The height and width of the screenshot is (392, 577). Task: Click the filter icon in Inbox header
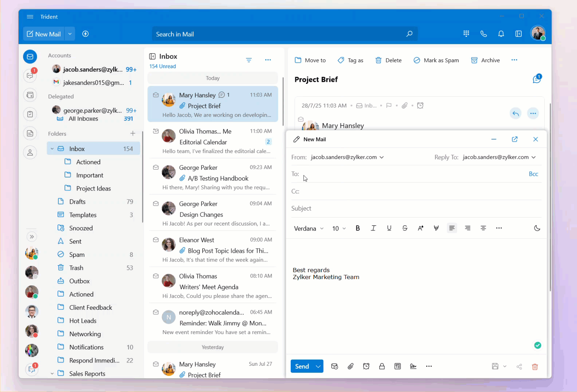coord(249,60)
